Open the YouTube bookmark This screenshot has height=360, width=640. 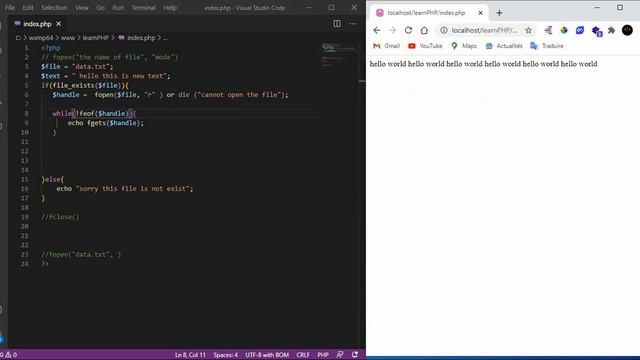(x=425, y=46)
